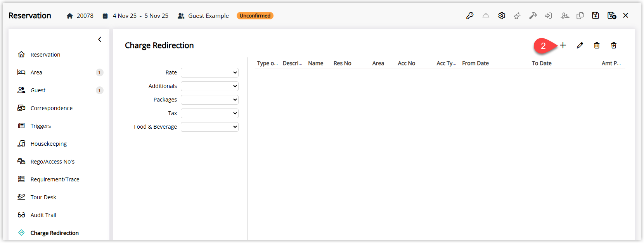Click the Unconfirmed status badge
The height and width of the screenshot is (243, 644).
coord(255,16)
